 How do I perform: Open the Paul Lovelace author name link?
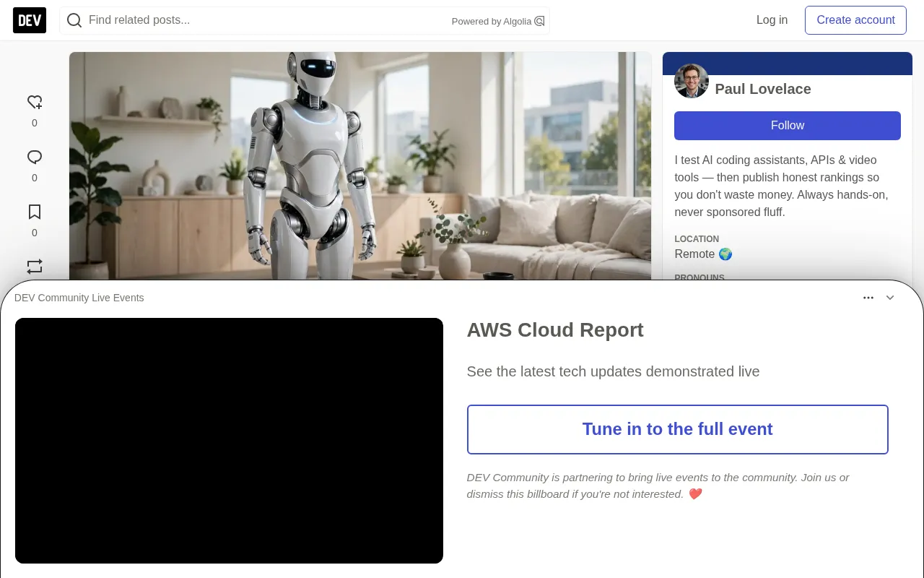click(763, 89)
